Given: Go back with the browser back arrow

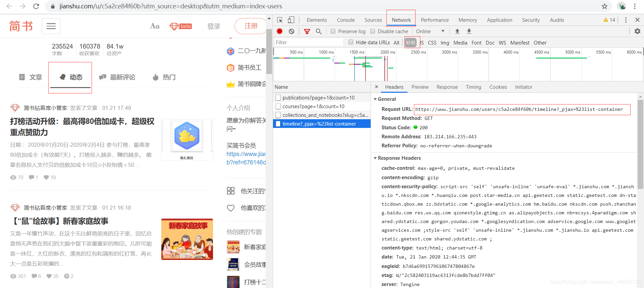Looking at the screenshot, I should (x=9, y=6).
